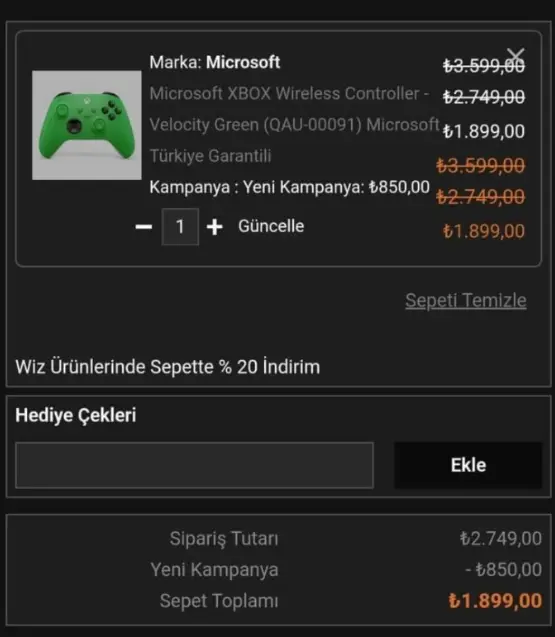Click the white ₺1.899,00 discounted price
This screenshot has width=555, height=637.
pyautogui.click(x=483, y=132)
